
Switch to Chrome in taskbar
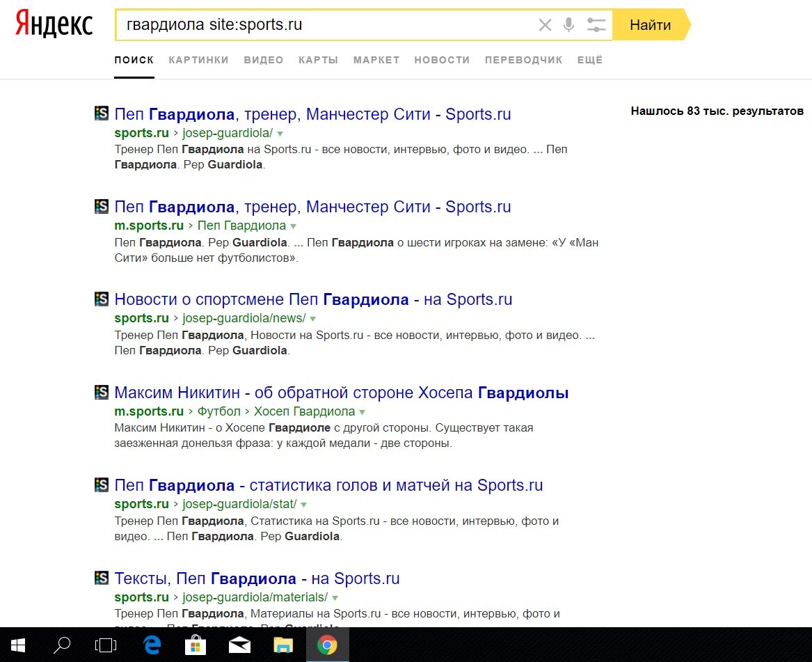click(x=327, y=645)
